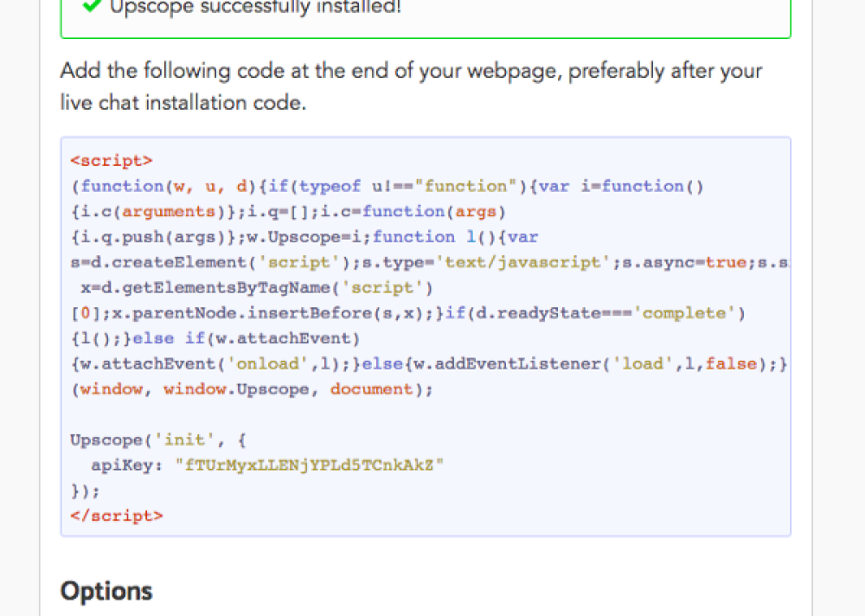Click the '[0];x.parentNode.insertBefore(s,x)' code line
Image resolution: width=865 pixels, height=616 pixels.
408,313
